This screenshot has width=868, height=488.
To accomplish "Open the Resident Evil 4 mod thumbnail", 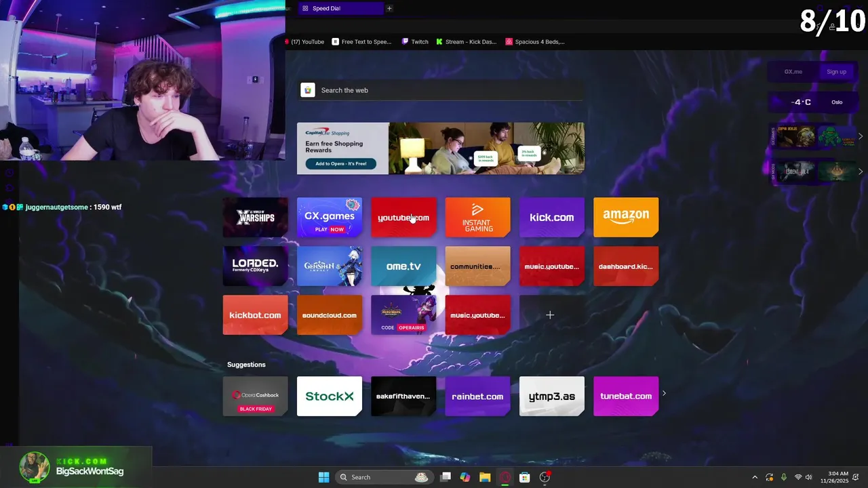I will tap(796, 171).
